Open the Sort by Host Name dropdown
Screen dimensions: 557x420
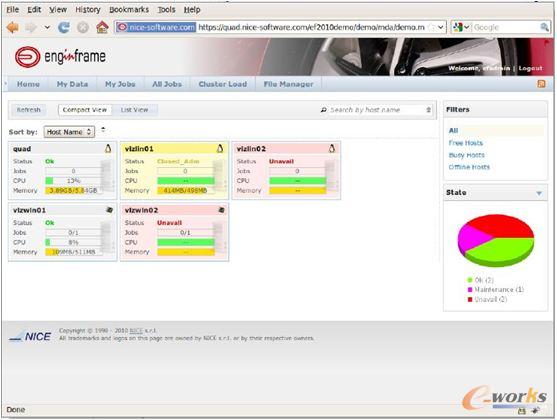click(x=69, y=132)
